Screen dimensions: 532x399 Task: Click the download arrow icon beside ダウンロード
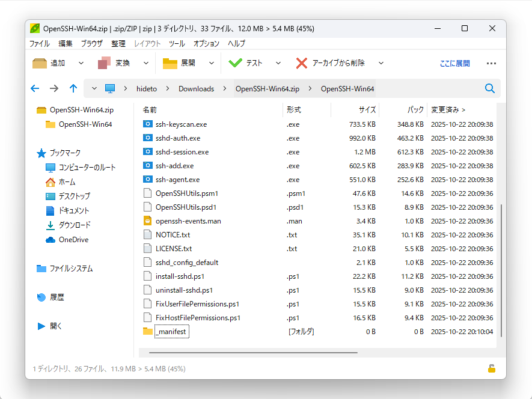click(x=50, y=225)
